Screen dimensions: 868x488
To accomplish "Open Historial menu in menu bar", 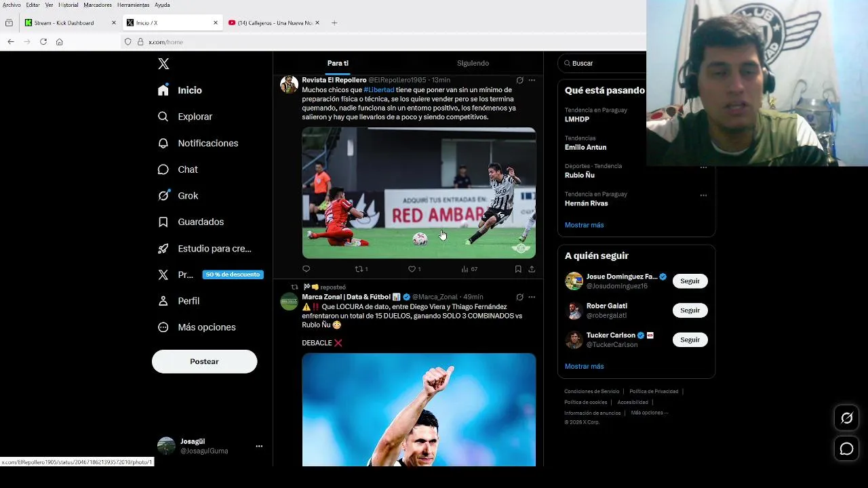I will coord(68,5).
